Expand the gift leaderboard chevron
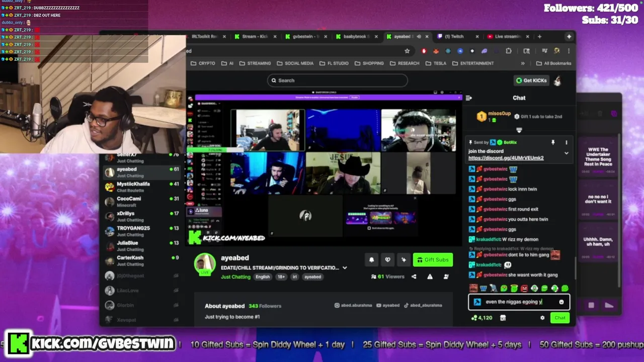 (519, 130)
